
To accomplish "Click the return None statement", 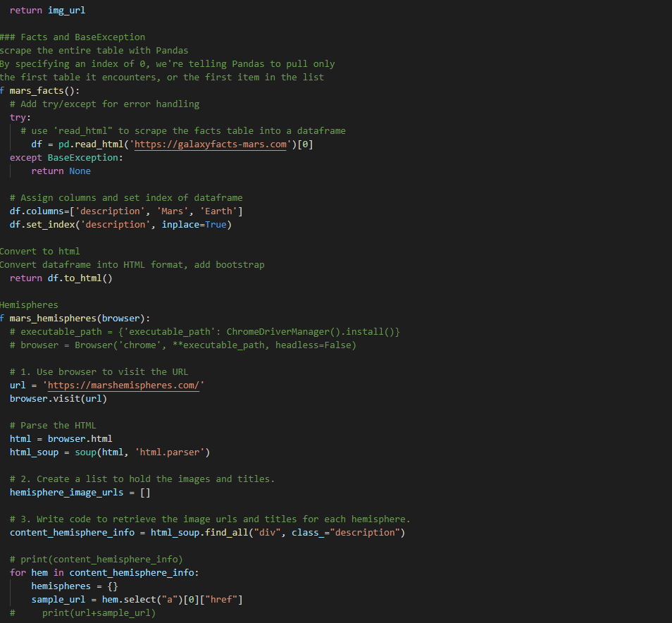I will 63,171.
